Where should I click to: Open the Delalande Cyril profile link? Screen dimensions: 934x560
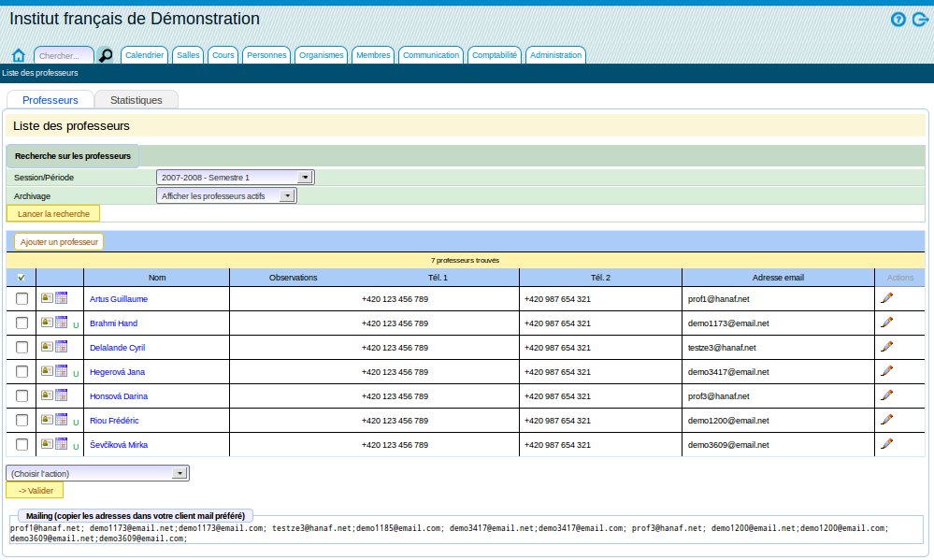coord(118,348)
